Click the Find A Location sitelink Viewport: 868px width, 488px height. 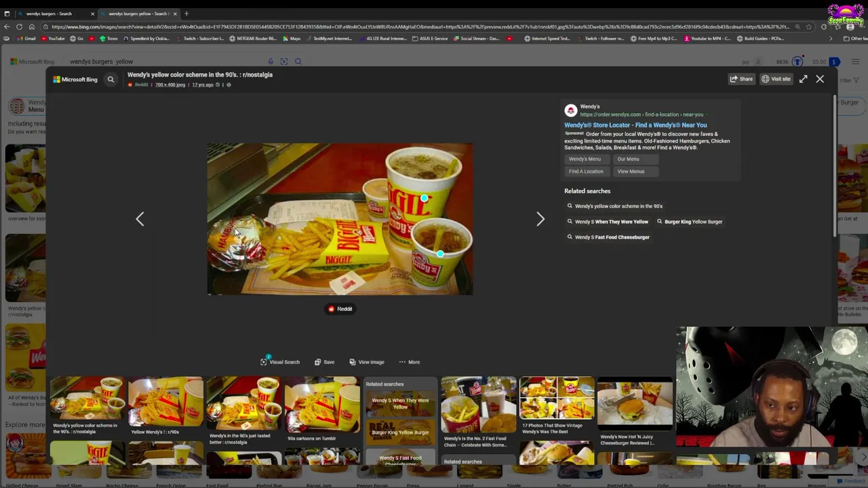pos(586,171)
